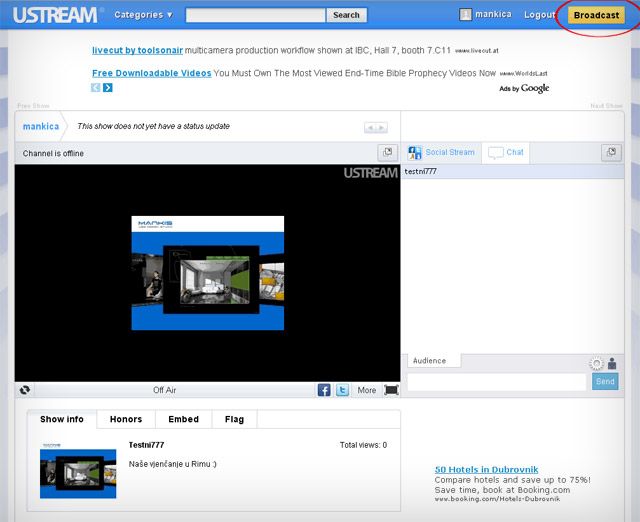Click the Twitter share icon
The width and height of the screenshot is (640, 522).
tap(342, 390)
